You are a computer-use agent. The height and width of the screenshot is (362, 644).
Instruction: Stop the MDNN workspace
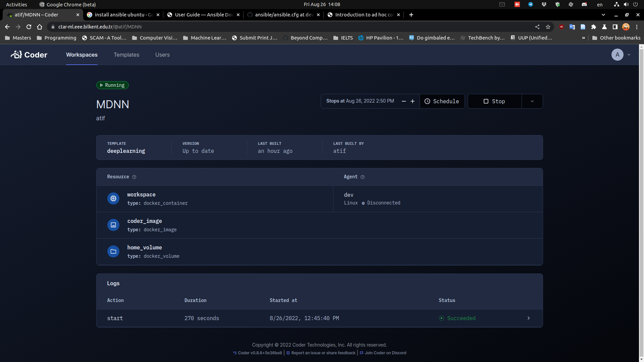point(494,101)
